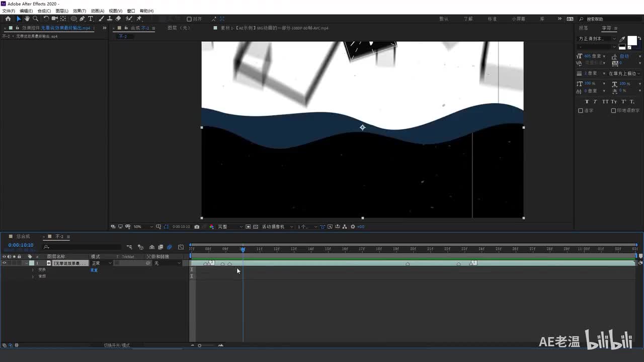Open the 合成(C) menu
Image resolution: width=644 pixels, height=362 pixels.
point(44,11)
